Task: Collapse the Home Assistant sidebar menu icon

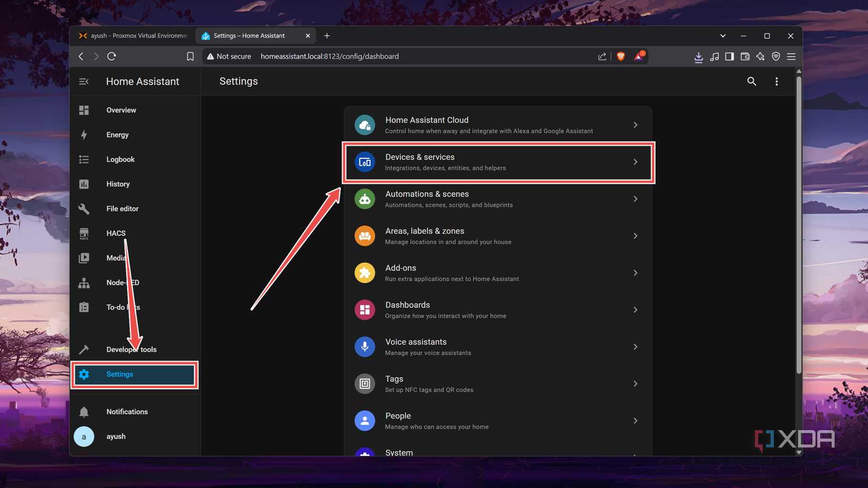Action: pyautogui.click(x=84, y=82)
